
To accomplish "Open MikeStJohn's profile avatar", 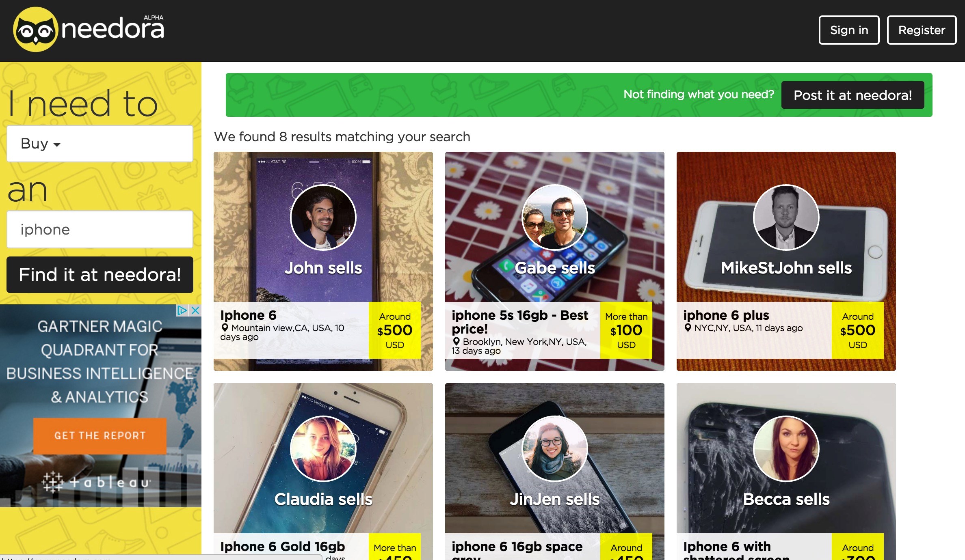I will pos(786,218).
